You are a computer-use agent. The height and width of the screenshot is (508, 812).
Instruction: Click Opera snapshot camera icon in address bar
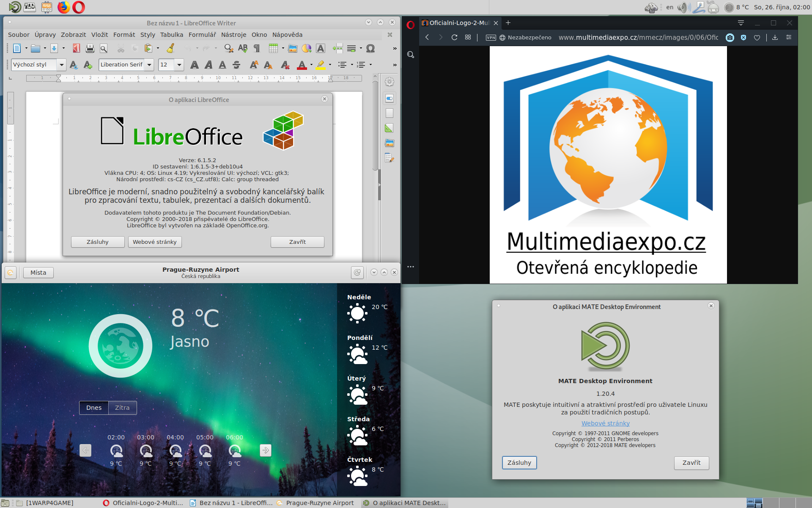[x=730, y=37]
